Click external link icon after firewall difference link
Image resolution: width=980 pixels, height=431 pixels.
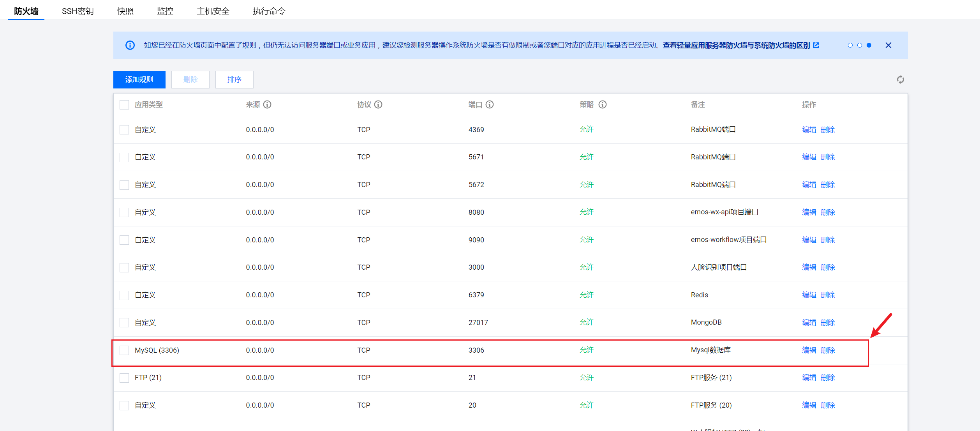pyautogui.click(x=816, y=45)
